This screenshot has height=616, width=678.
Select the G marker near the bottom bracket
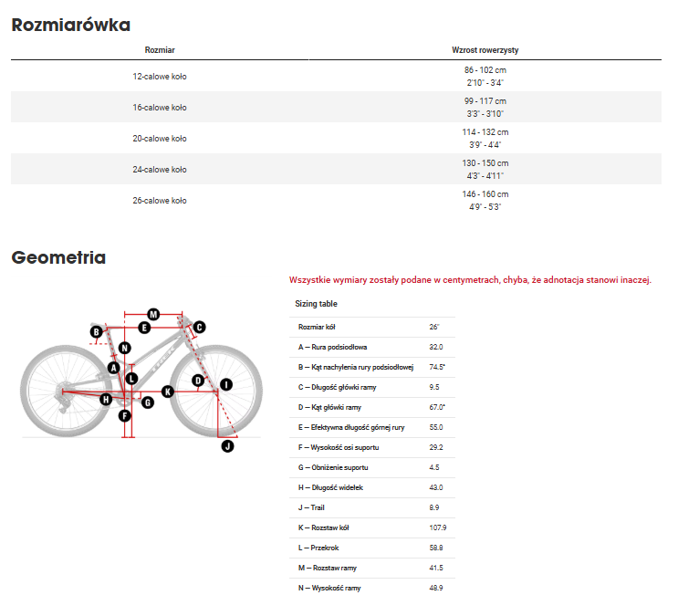(147, 402)
